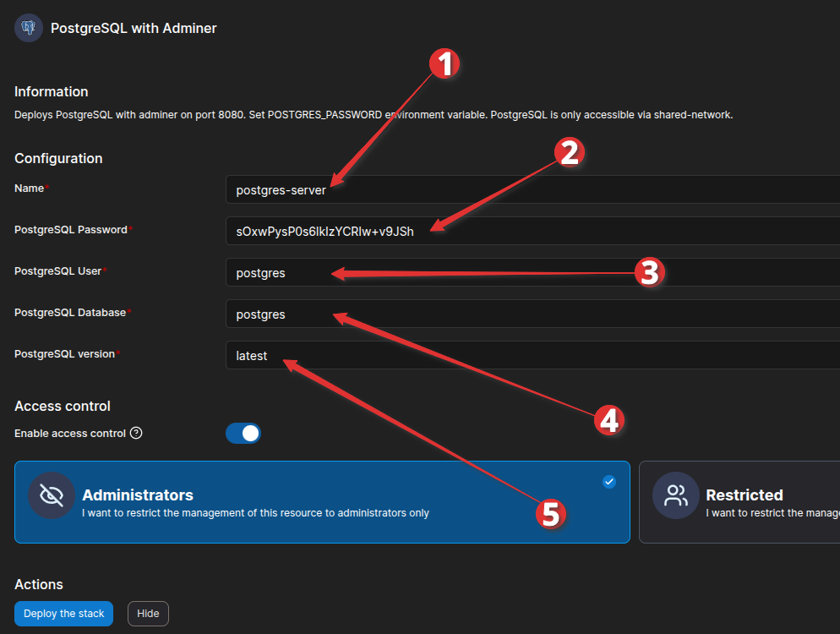The image size is (840, 634).
Task: Focus the Name field containing postgres-server
Action: click(532, 189)
